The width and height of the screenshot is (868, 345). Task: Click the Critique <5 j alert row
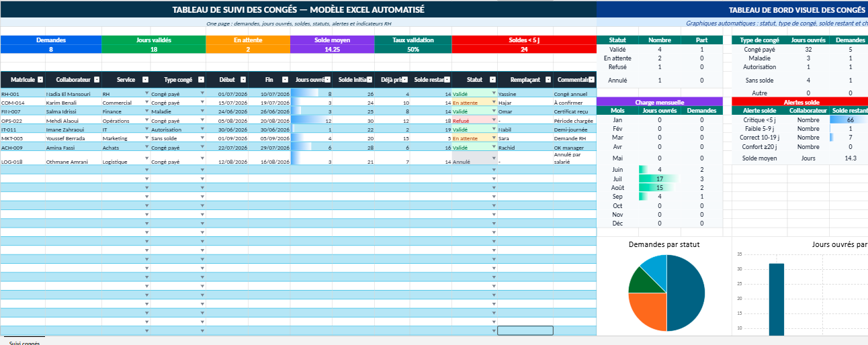point(800,119)
